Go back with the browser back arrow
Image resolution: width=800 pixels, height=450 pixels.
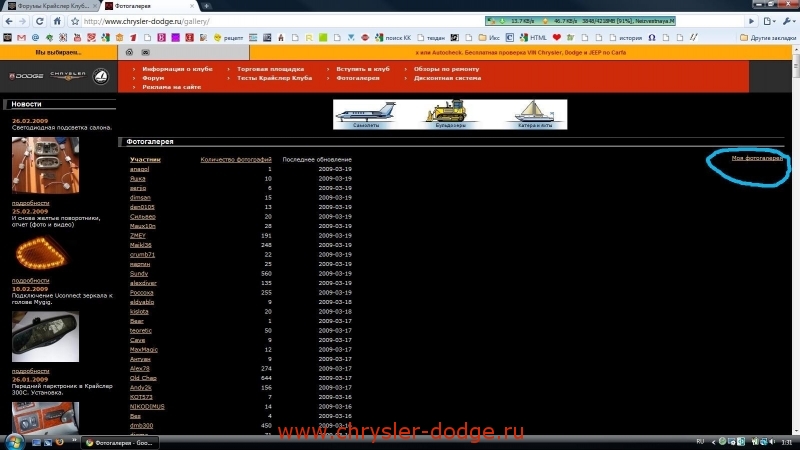point(9,21)
